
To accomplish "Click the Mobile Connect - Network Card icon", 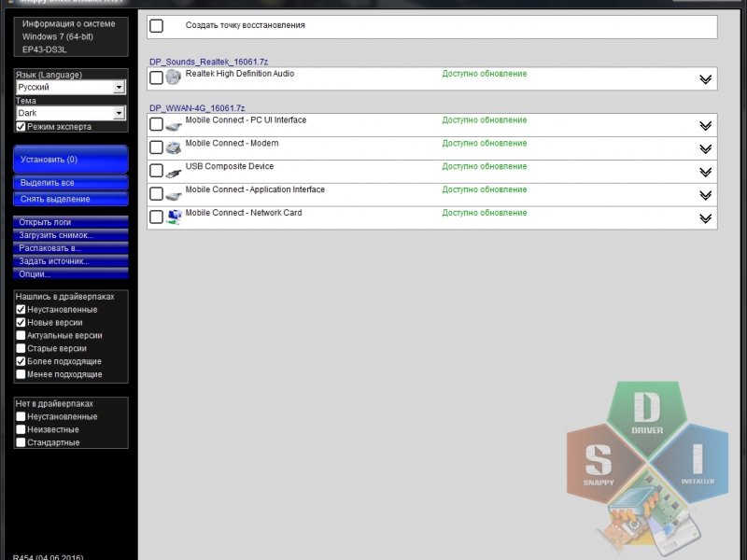I will tap(174, 217).
